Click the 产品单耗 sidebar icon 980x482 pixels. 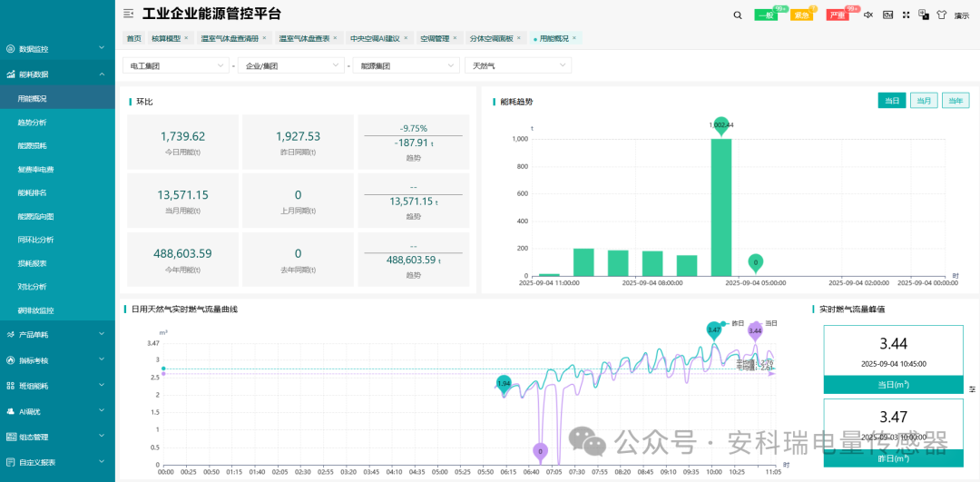10,334
